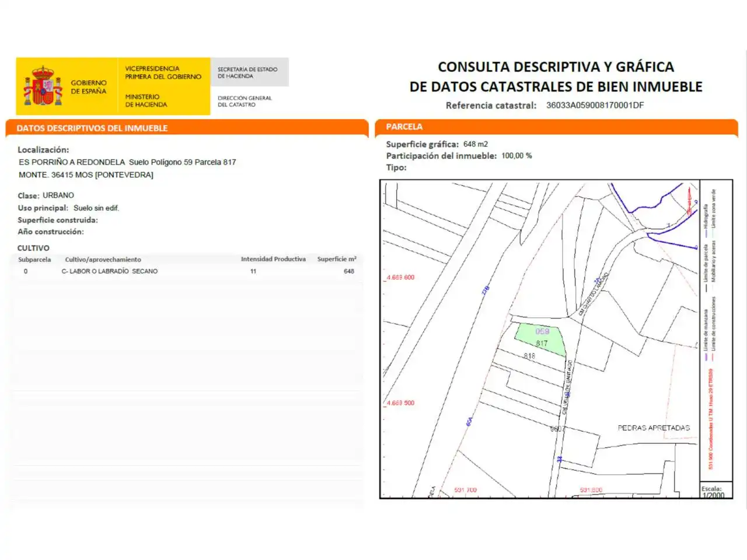Screen dimensions: 747x560
Task: Click the Escala 1/2000 indicator
Action: point(713,492)
